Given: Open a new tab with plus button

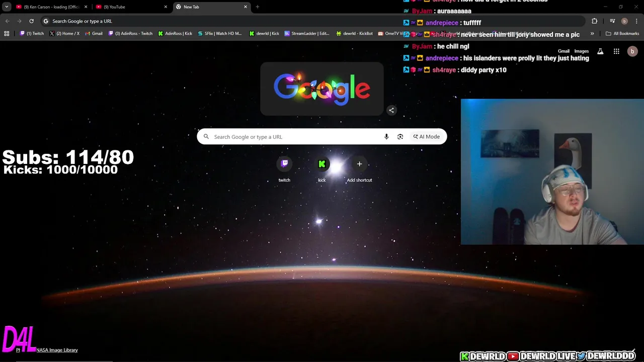Looking at the screenshot, I should 258,7.
